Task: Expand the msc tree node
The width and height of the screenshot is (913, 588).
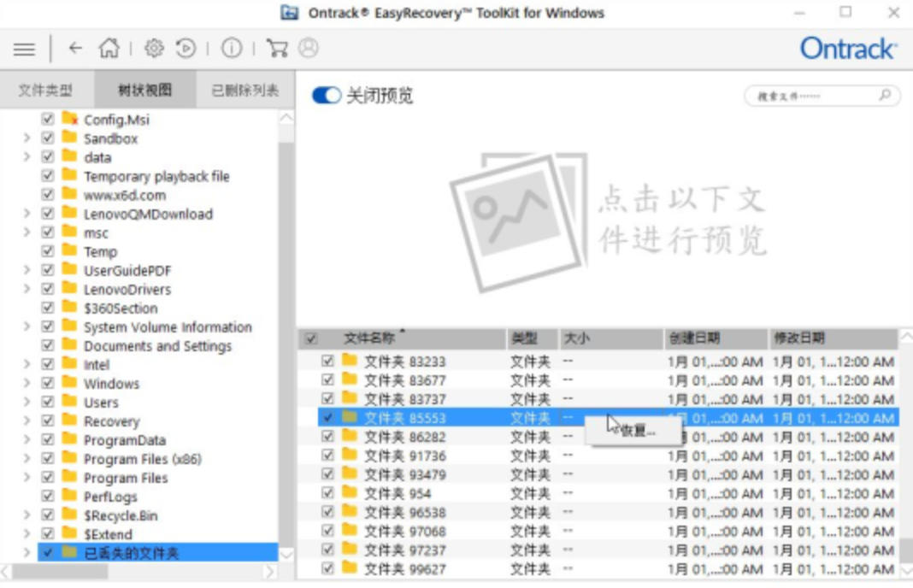Action: (27, 232)
